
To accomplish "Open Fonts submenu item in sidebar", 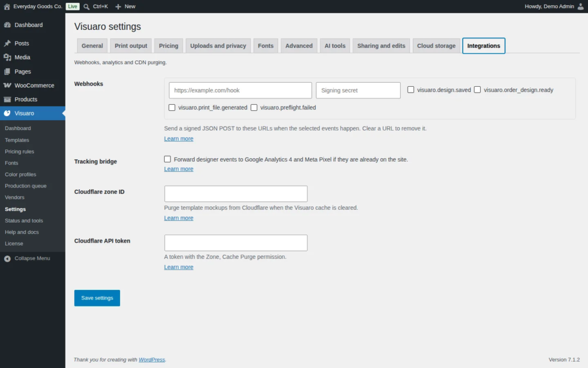I will coord(11,163).
